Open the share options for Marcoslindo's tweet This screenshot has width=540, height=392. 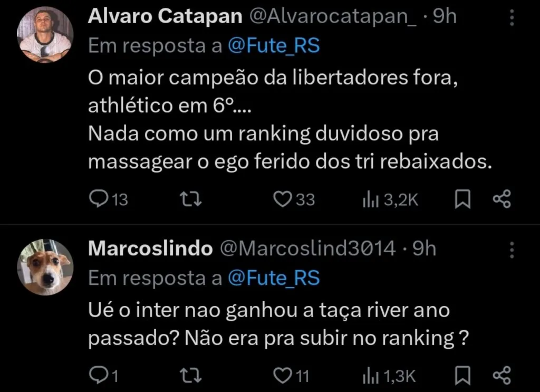pyautogui.click(x=502, y=376)
